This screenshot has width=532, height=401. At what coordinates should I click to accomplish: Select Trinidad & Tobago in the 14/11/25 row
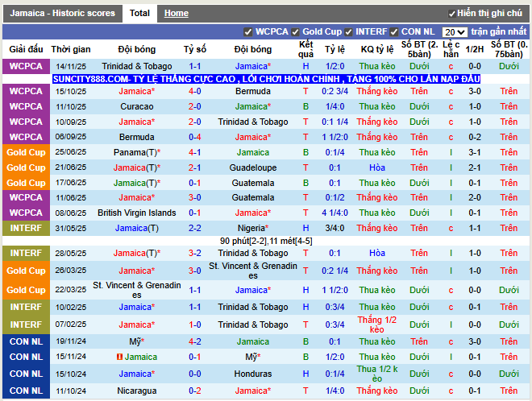pos(137,66)
